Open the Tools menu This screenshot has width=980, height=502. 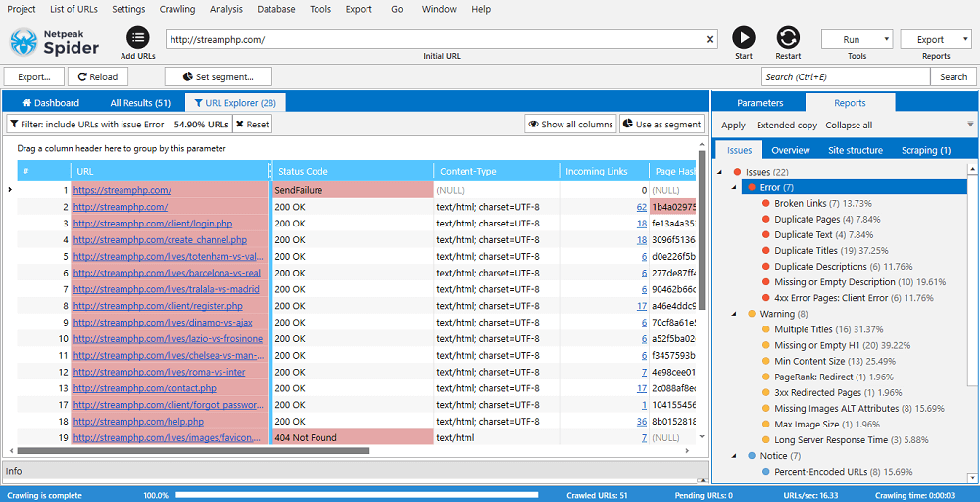320,10
